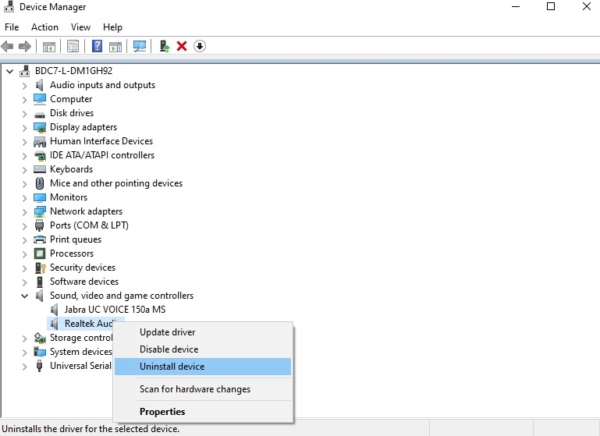Expand the Display adapters node

[24, 127]
